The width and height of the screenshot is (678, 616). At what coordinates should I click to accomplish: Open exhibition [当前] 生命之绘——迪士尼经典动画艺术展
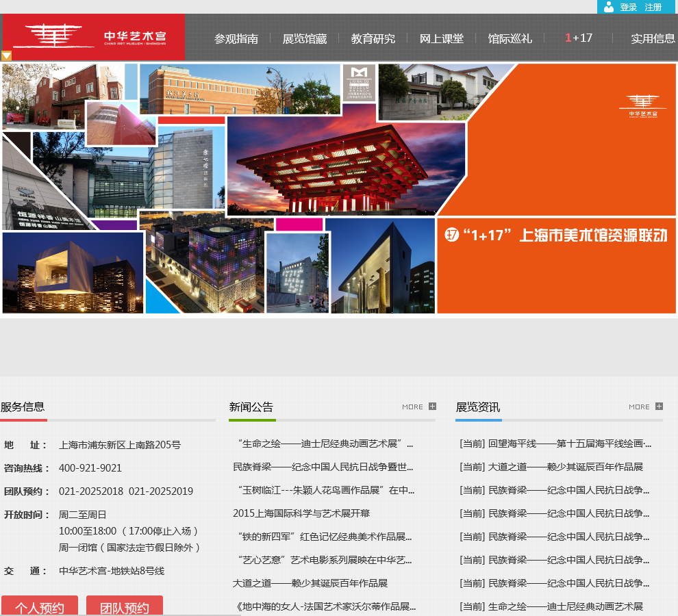[x=551, y=606]
